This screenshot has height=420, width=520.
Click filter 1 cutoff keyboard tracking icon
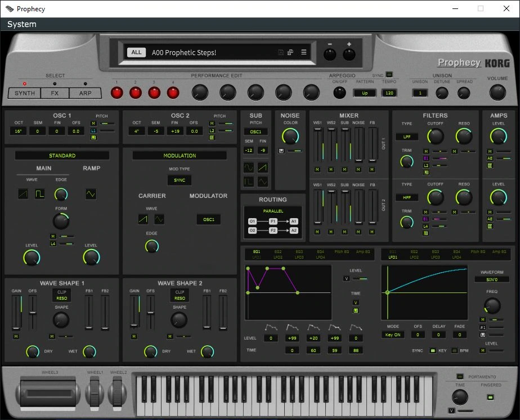pyautogui.click(x=427, y=172)
